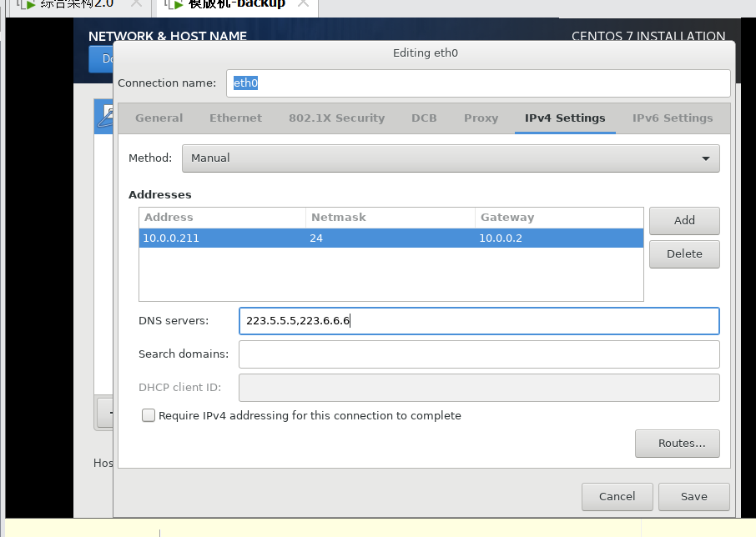Save the eth0 connection settings

693,496
